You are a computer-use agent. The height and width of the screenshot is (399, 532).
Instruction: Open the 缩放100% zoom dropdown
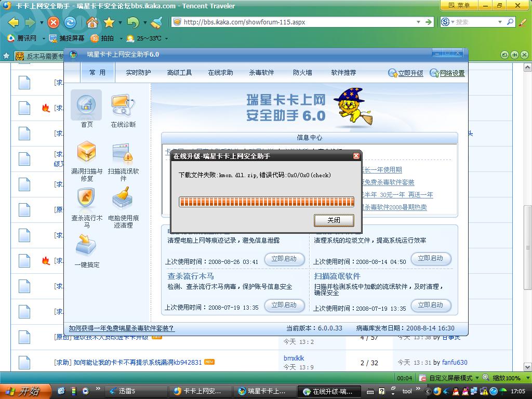point(527,378)
